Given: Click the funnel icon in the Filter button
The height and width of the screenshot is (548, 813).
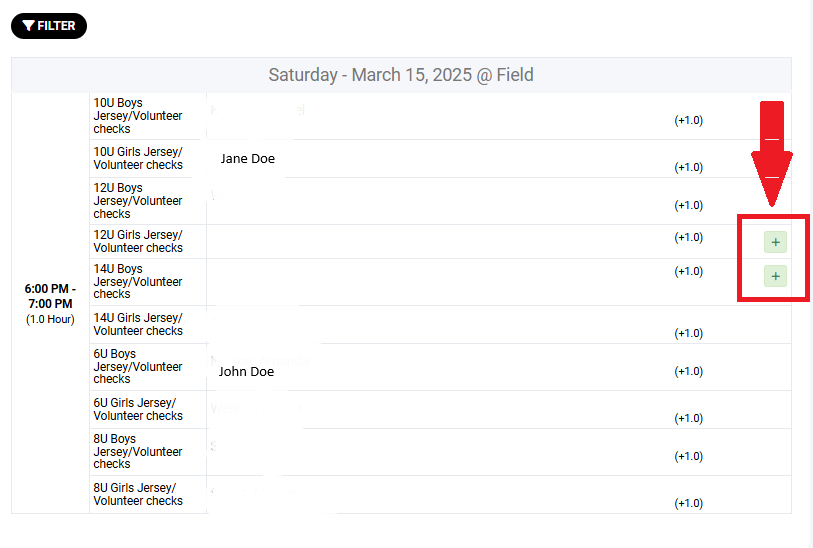Looking at the screenshot, I should [28, 26].
